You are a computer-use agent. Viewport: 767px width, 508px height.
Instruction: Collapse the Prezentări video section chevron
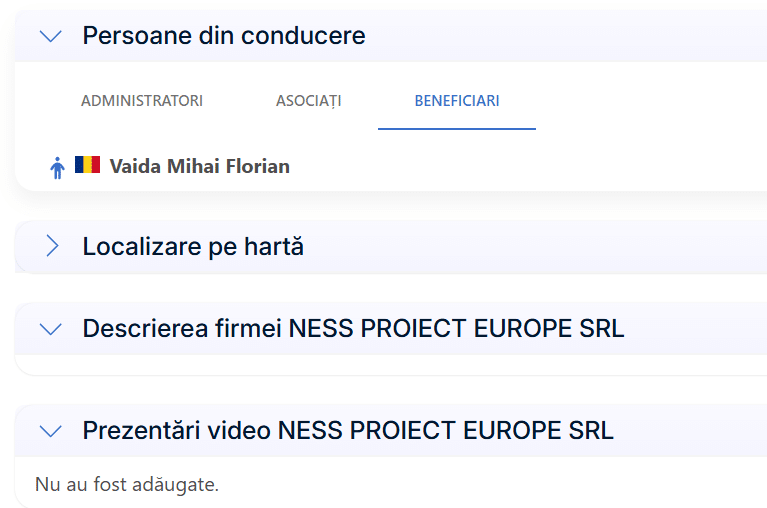pyautogui.click(x=50, y=430)
